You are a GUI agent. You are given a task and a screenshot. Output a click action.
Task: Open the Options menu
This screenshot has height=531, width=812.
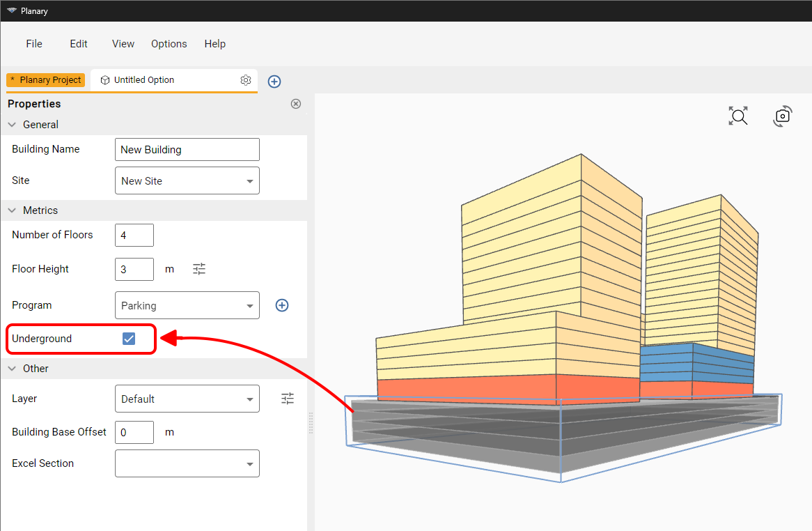coord(169,43)
